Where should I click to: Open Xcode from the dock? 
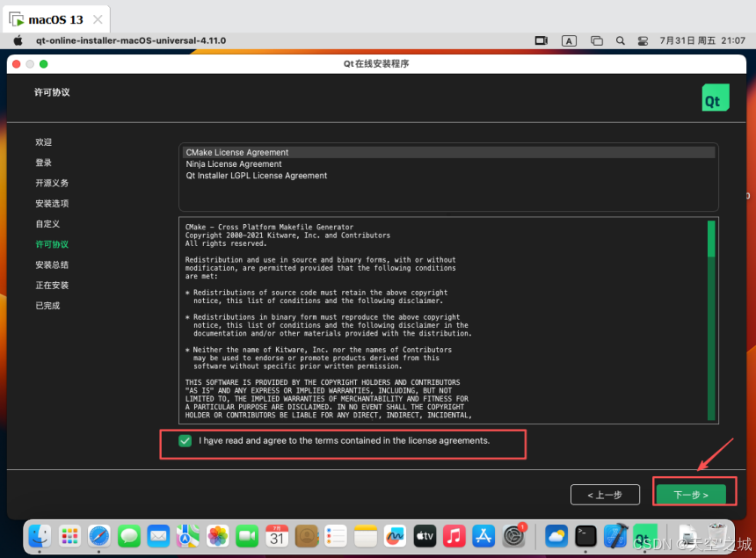click(615, 536)
